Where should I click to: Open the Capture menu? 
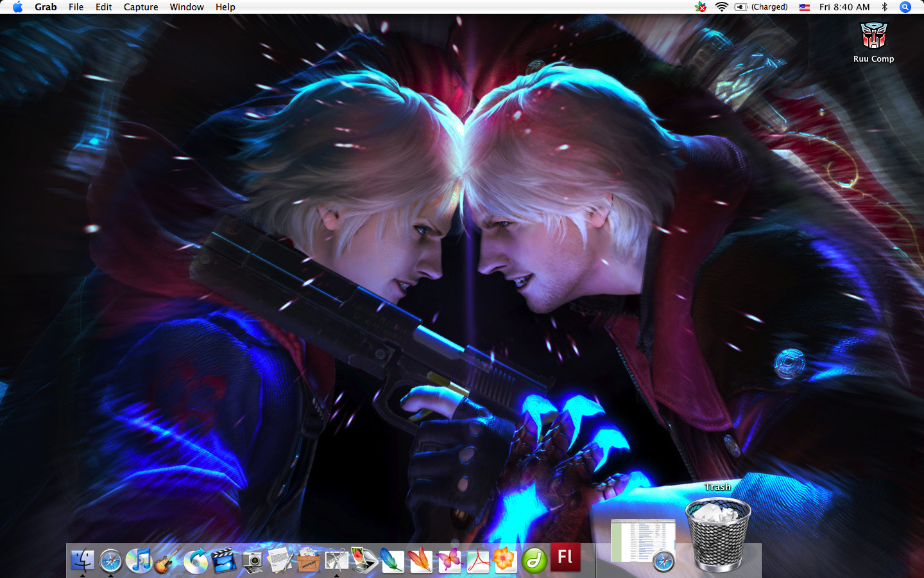(x=141, y=7)
